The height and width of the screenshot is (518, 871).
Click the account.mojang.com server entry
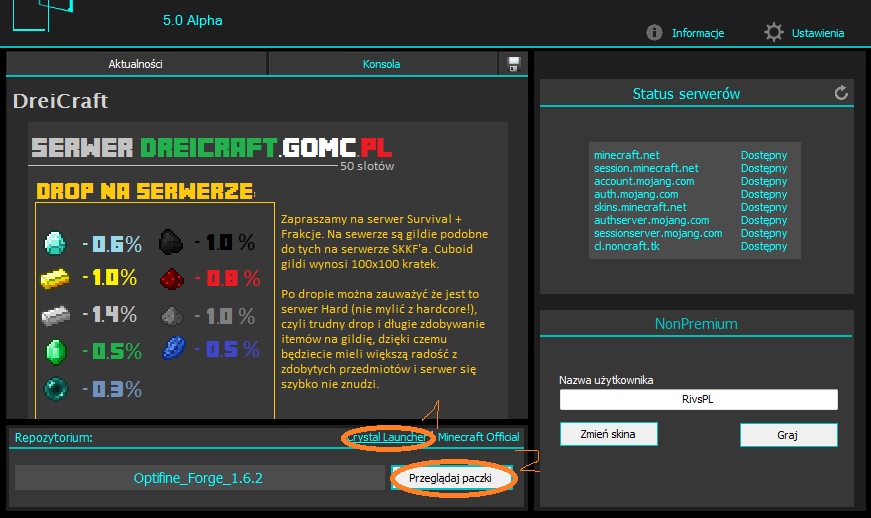coord(644,181)
